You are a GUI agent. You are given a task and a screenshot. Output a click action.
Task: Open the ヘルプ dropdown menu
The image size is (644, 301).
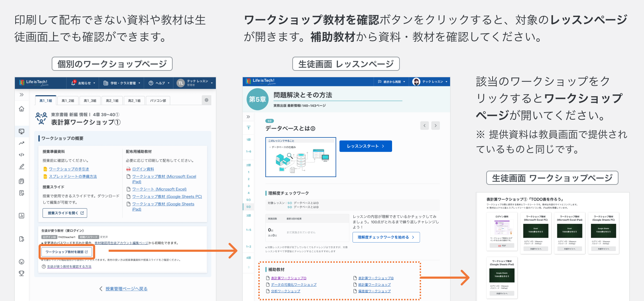[159, 83]
